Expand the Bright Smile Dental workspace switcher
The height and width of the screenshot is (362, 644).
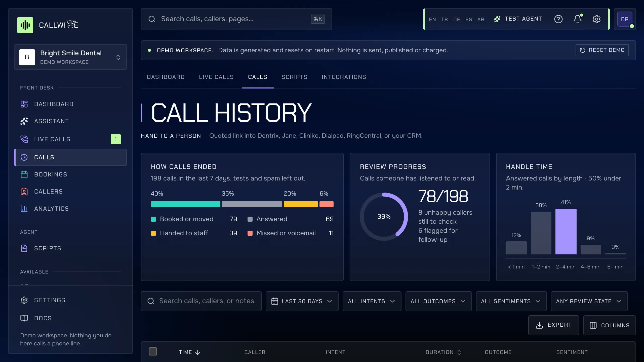coord(70,57)
